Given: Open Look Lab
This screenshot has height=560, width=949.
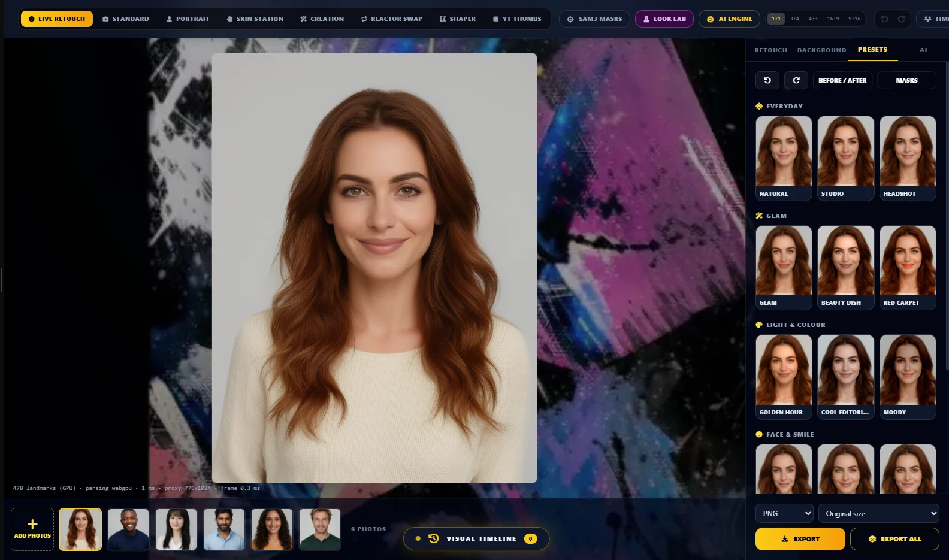Looking at the screenshot, I should [664, 19].
